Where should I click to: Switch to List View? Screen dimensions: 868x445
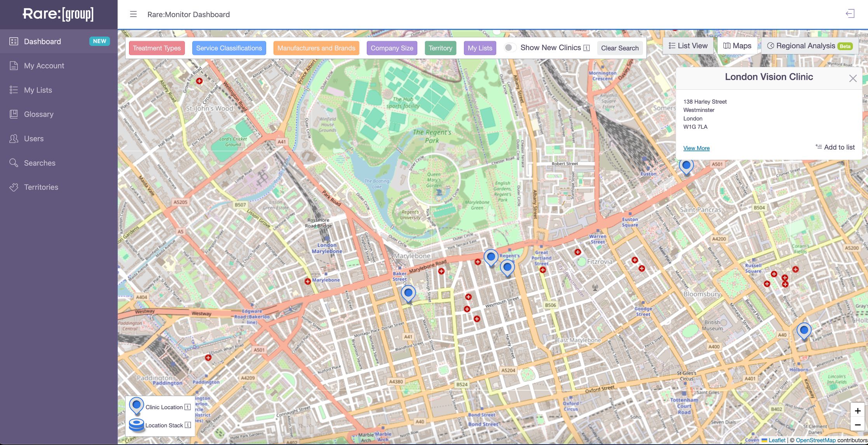pos(688,46)
